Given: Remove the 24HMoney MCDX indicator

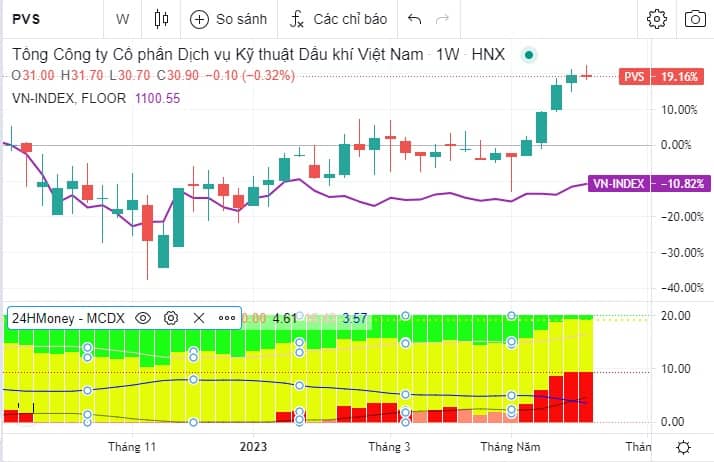Looking at the screenshot, I should pos(199,318).
